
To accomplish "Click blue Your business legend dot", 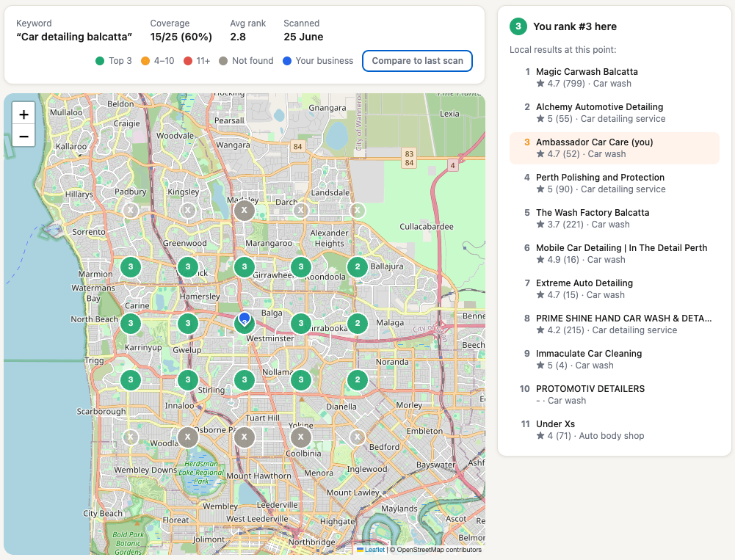I will pos(287,61).
